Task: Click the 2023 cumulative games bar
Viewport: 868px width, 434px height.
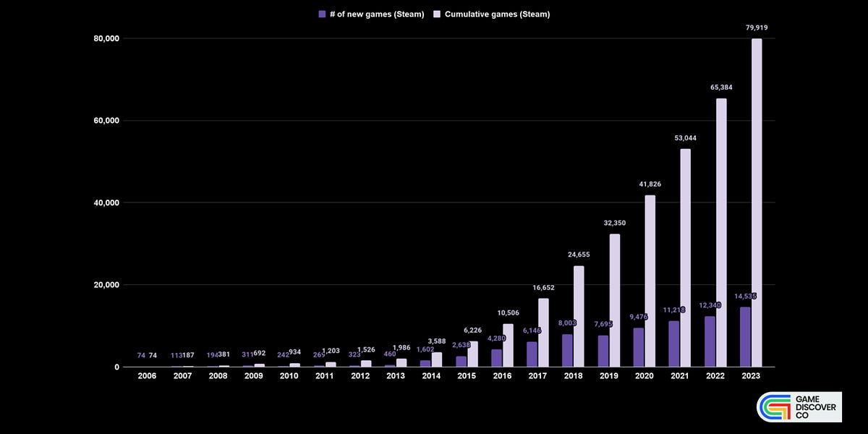Action: [757, 203]
